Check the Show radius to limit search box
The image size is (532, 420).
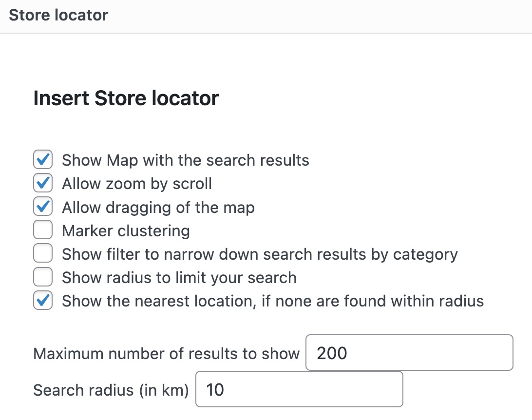(x=42, y=278)
